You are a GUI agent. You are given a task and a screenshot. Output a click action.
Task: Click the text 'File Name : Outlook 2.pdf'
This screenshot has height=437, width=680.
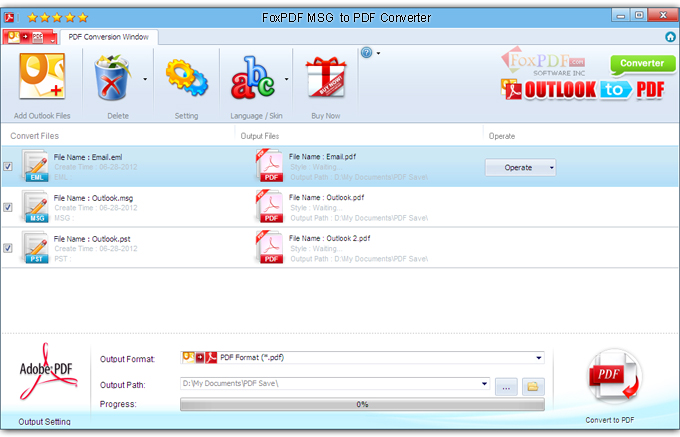(x=330, y=238)
